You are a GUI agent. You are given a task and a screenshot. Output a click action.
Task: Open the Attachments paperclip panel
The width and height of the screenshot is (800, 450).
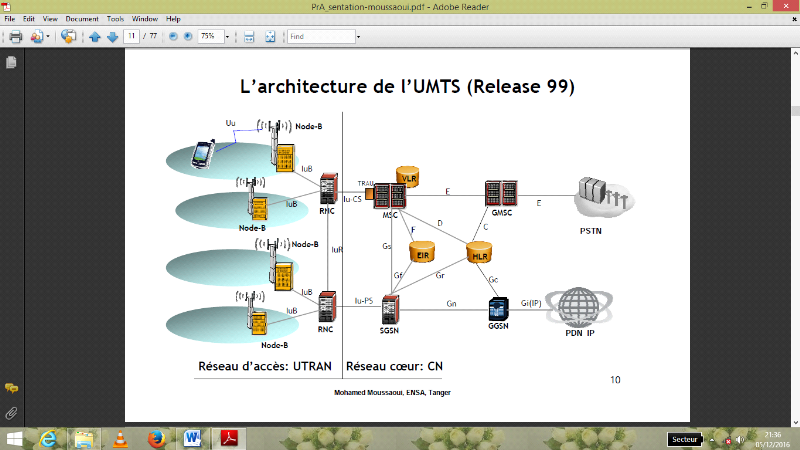(11, 411)
